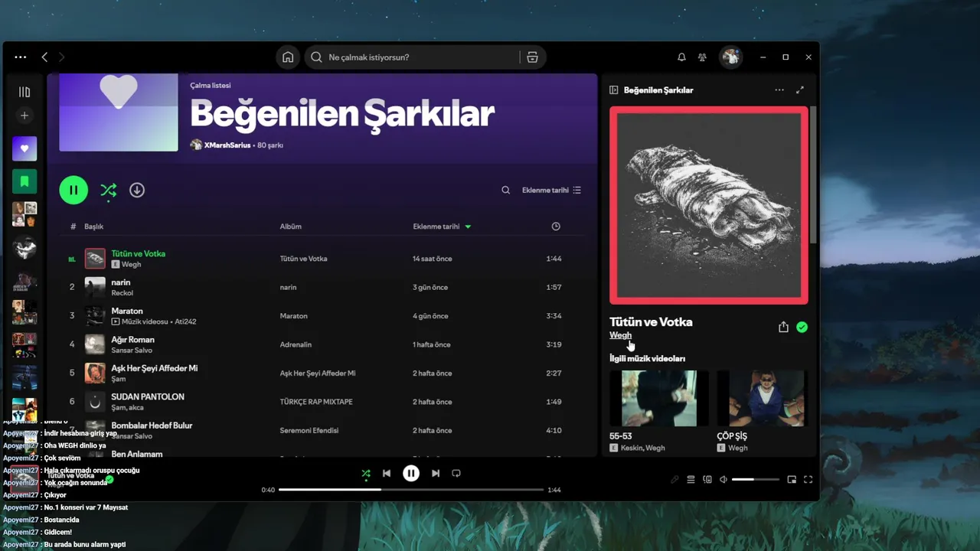Screen dimensions: 980x551
Task: Open the Adrenalin album link
Action: click(x=296, y=344)
